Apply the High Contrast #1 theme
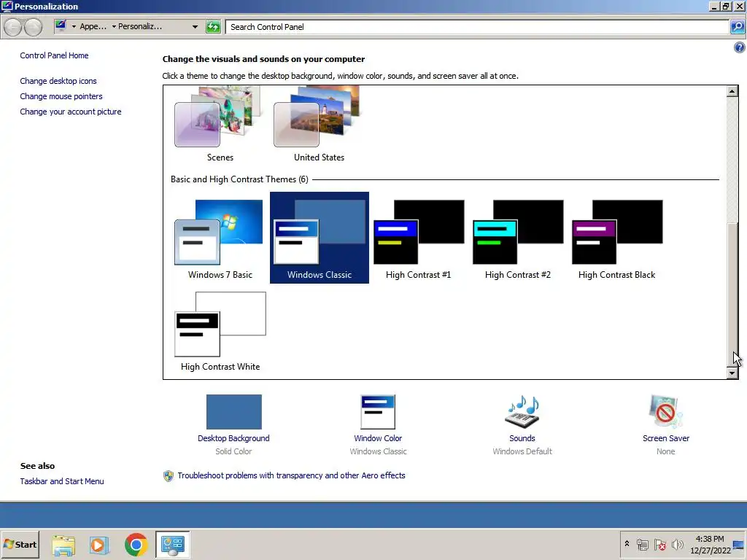Screen dimensions: 747x560 [x=418, y=238]
